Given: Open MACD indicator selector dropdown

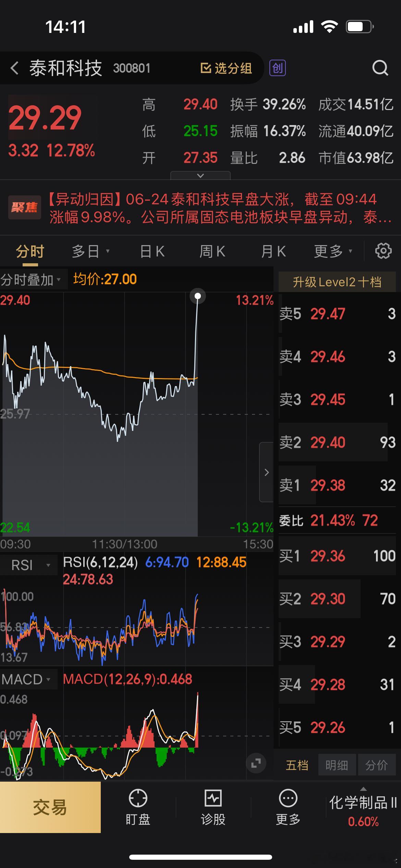Looking at the screenshot, I should pyautogui.click(x=29, y=679).
